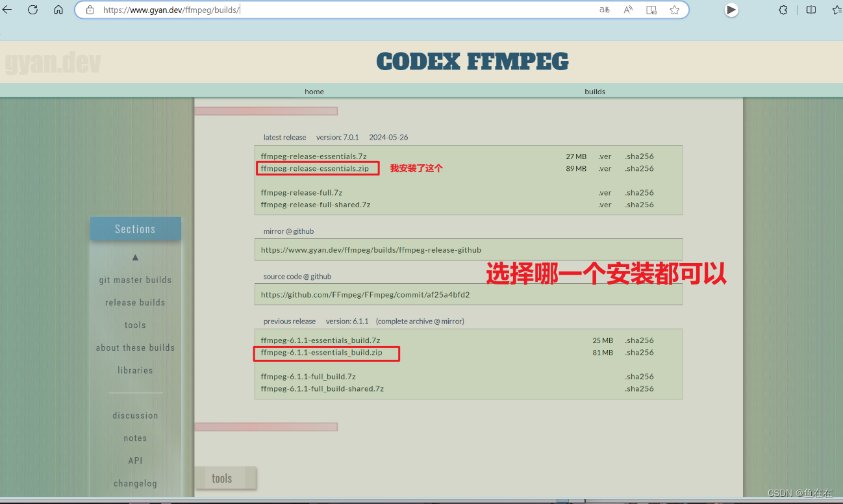Open immersive reader icon in address bar
This screenshot has height=504, width=843.
(651, 10)
